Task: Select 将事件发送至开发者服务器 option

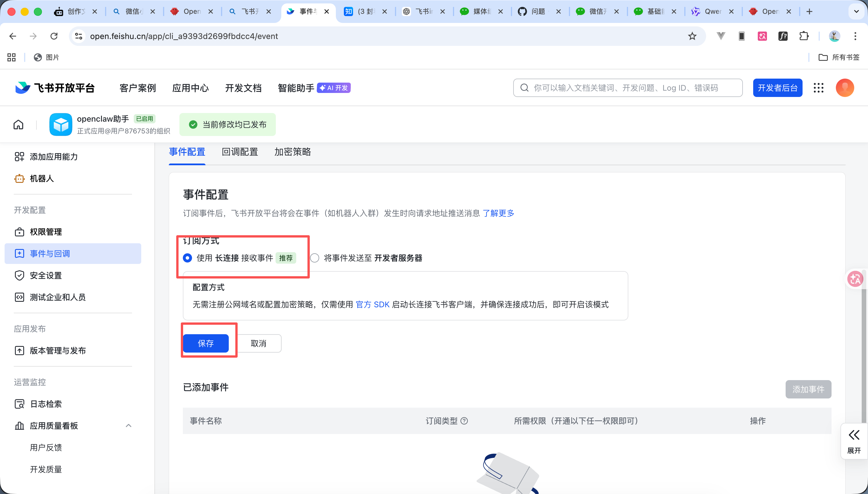Action: [x=314, y=258]
